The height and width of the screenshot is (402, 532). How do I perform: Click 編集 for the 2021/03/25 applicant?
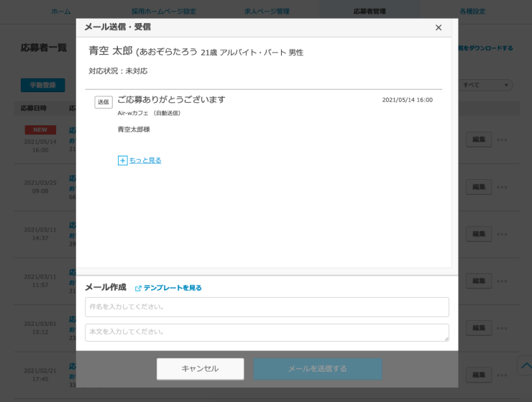[x=479, y=187]
